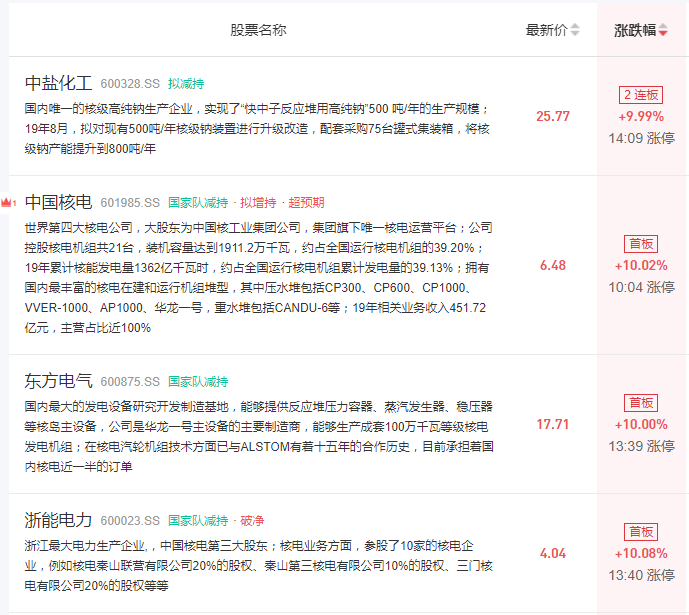
Task: Click 东方电气 description about 发电设备
Action: coord(259,437)
